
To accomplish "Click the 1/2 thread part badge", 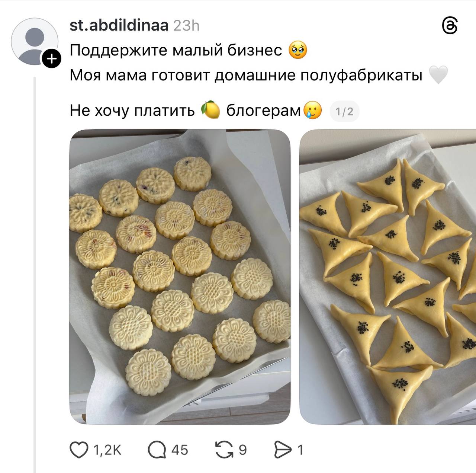I will tap(344, 111).
